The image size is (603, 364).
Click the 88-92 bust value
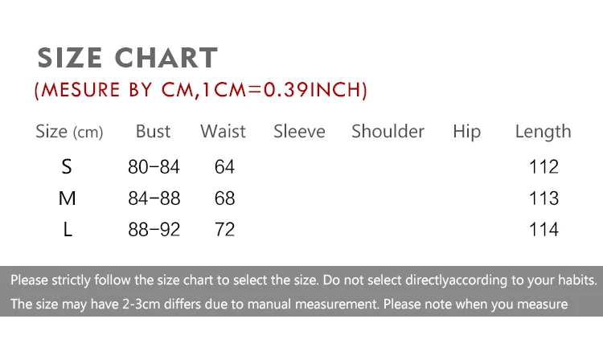click(x=154, y=230)
